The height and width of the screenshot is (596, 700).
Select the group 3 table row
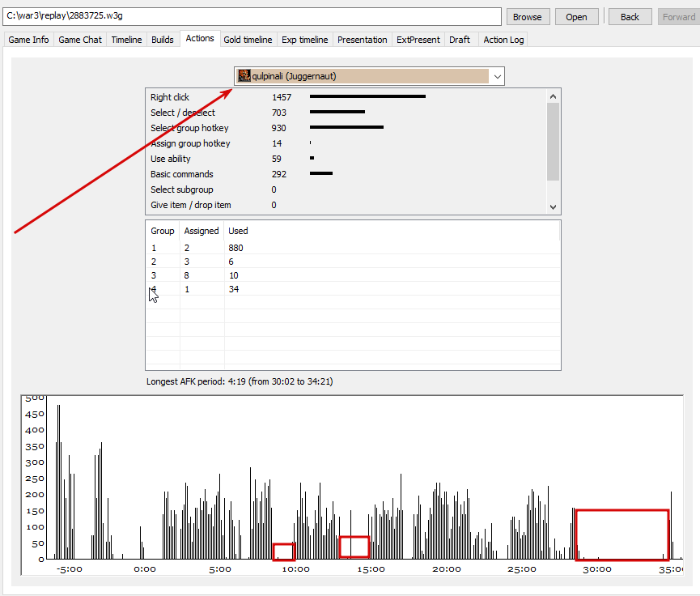coord(353,275)
